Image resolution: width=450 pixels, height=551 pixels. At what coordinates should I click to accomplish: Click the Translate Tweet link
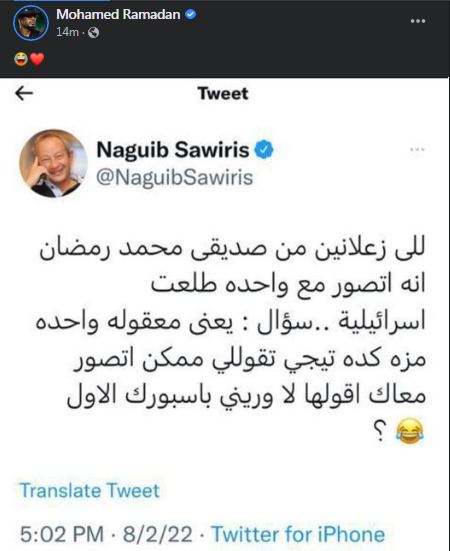pyautogui.click(x=90, y=491)
